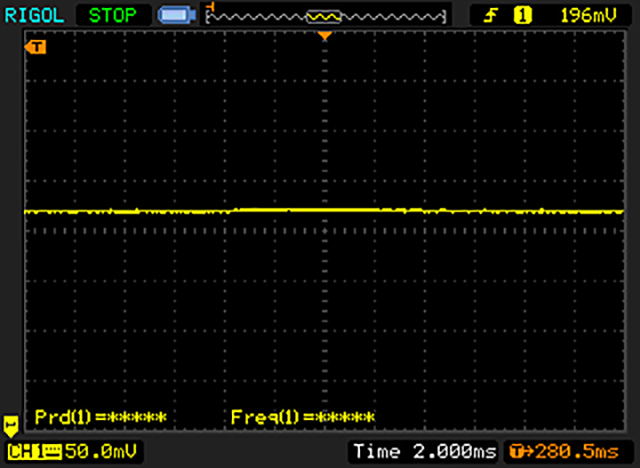Click the rising edge trigger type icon

490,16
